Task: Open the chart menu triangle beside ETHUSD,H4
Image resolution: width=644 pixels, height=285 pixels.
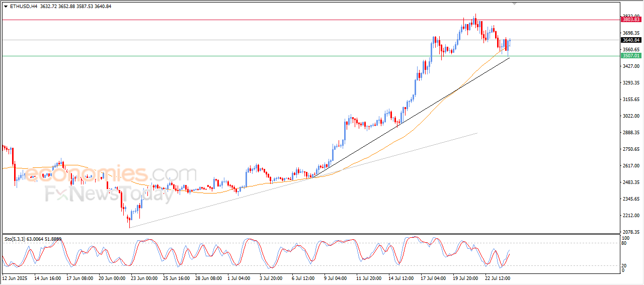Action: click(6, 6)
